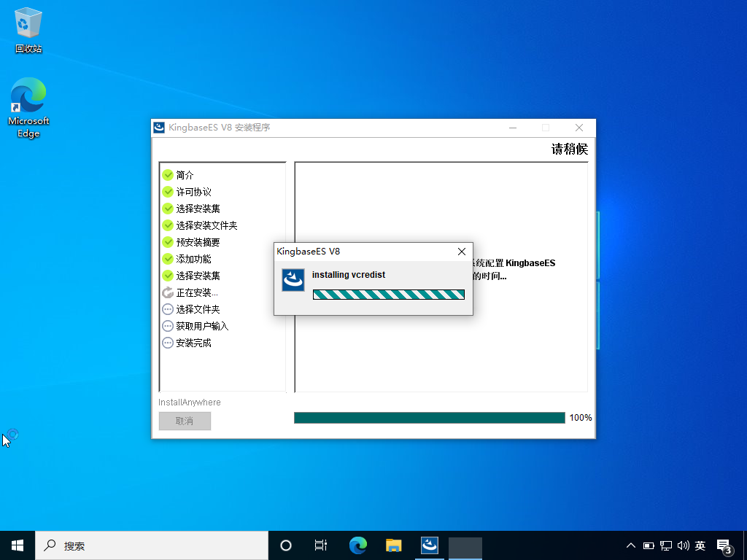Open File Explorer from the taskbar
Image resolution: width=747 pixels, height=560 pixels.
394,545
